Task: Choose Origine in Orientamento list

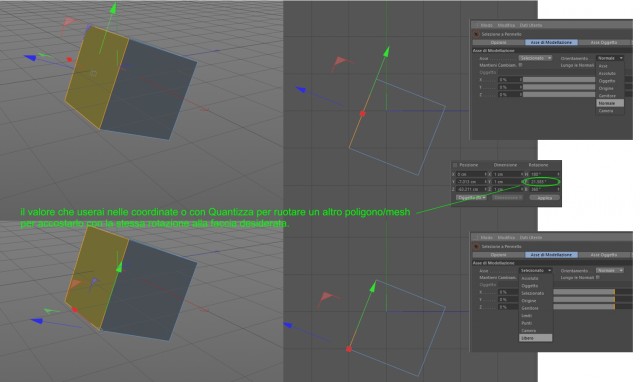Action: (610, 88)
